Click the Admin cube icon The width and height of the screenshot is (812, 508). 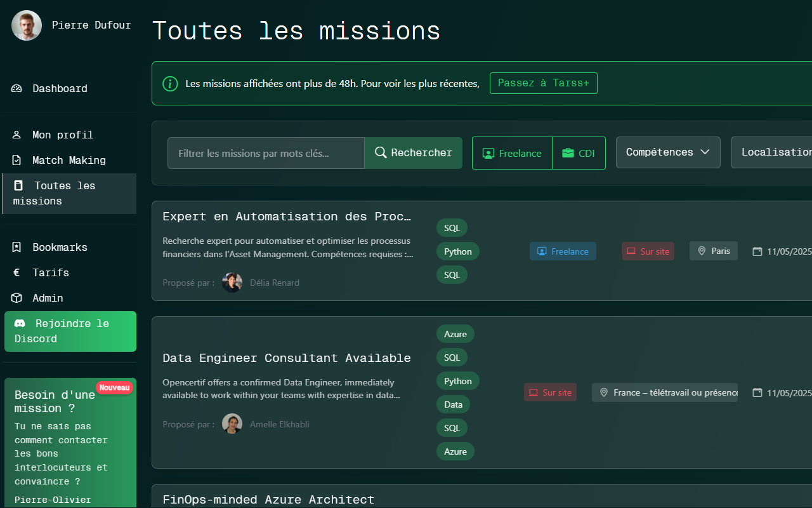tap(17, 298)
